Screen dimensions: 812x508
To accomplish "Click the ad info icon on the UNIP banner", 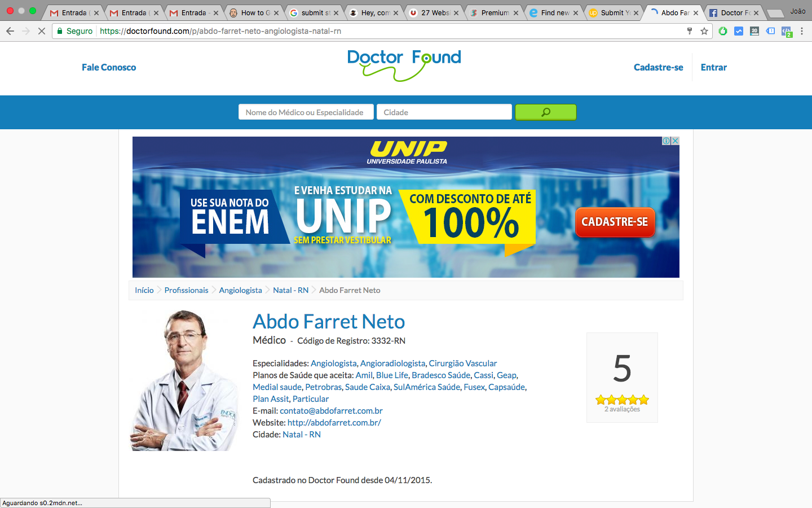I will pos(666,141).
